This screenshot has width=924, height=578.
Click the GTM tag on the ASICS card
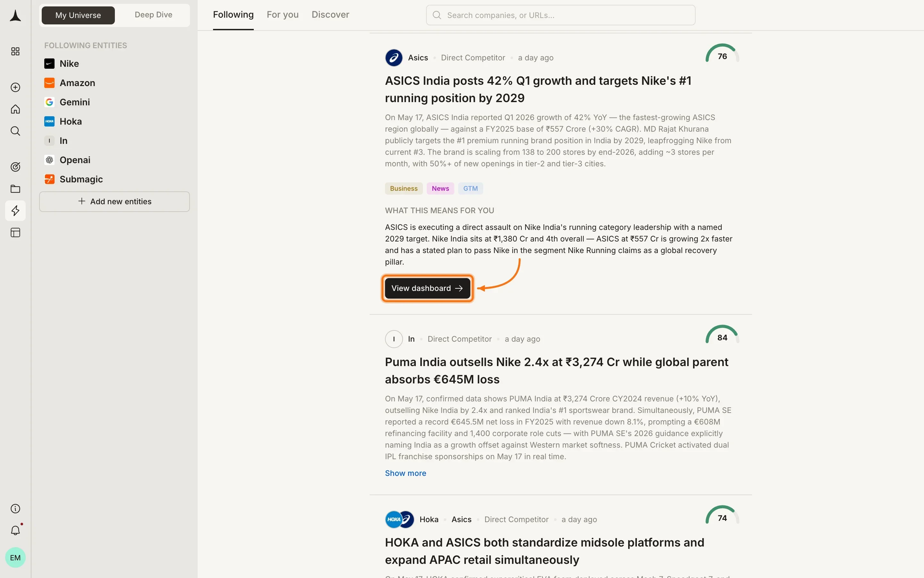(x=470, y=188)
